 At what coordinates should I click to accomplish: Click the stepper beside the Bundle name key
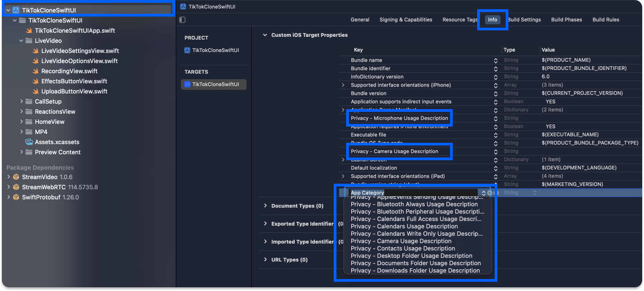(x=495, y=60)
